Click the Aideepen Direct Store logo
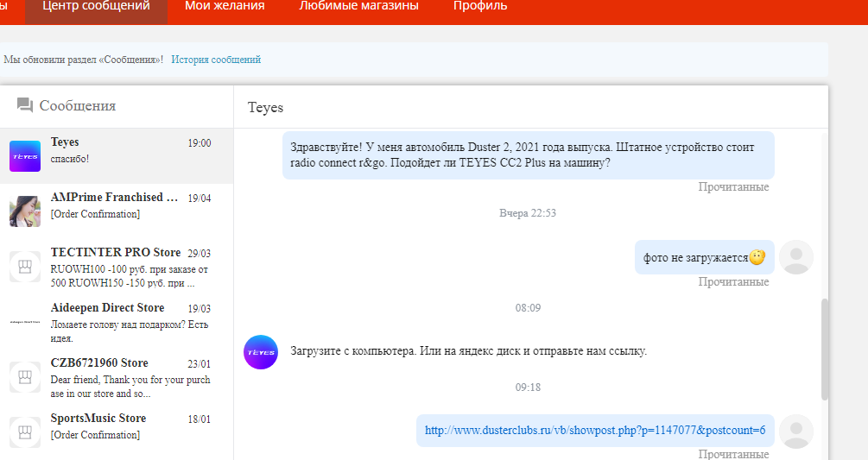 tap(25, 322)
